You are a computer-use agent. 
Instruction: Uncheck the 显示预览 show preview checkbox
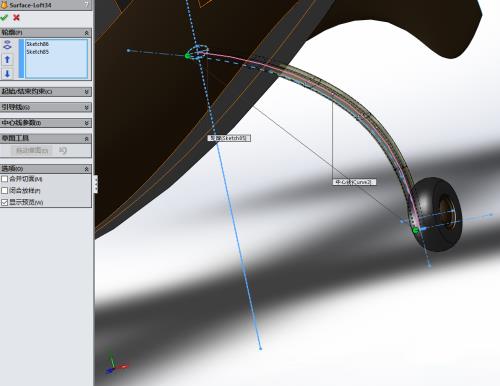click(x=4, y=202)
